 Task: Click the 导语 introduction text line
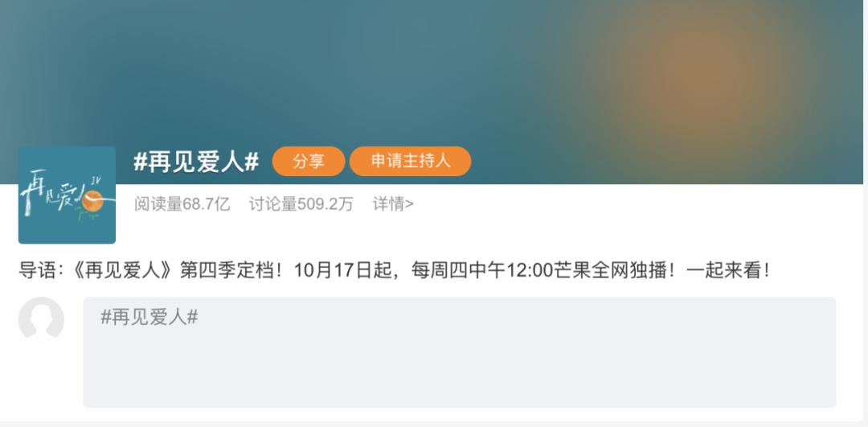point(394,271)
